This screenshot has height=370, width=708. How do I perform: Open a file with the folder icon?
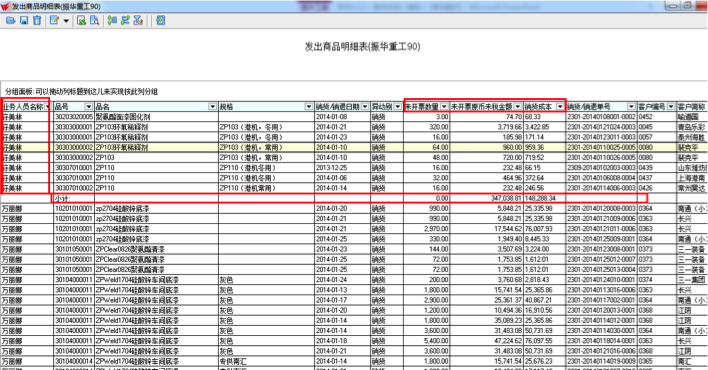pyautogui.click(x=10, y=20)
